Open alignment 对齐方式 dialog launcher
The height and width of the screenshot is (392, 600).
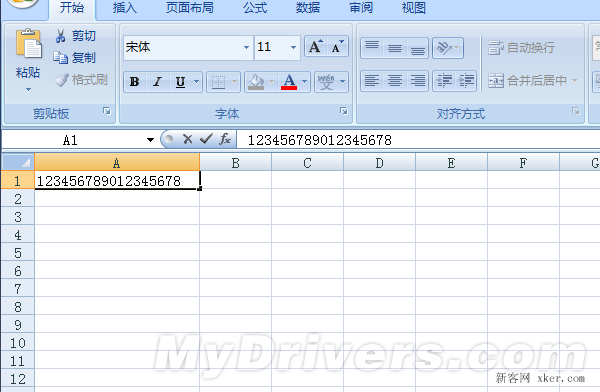click(x=576, y=111)
